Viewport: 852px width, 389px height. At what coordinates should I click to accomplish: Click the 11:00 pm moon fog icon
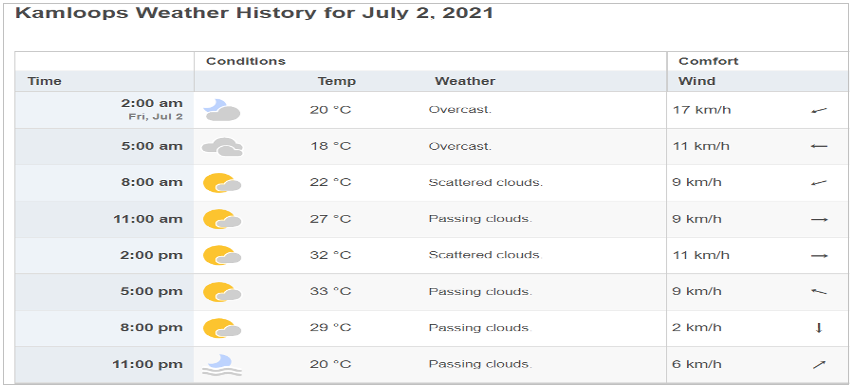click(222, 365)
